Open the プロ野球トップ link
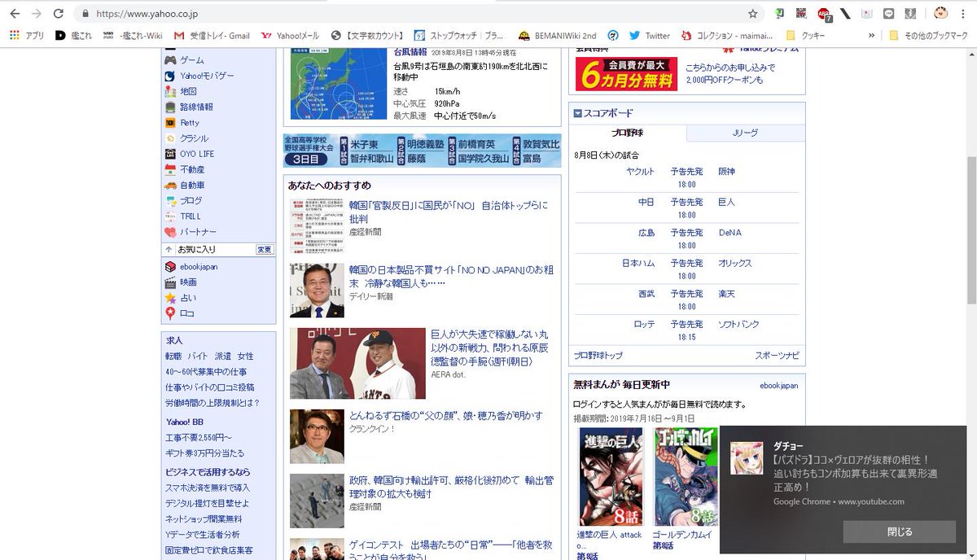The width and height of the screenshot is (977, 560). pos(598,356)
